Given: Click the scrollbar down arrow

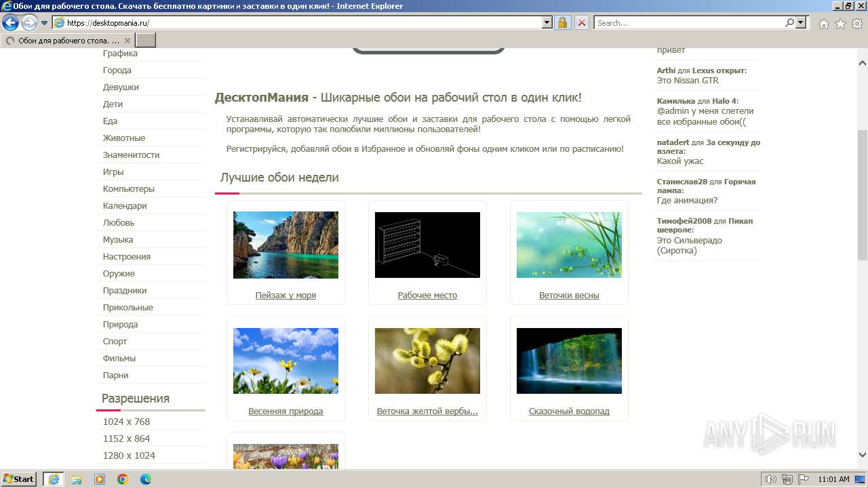Looking at the screenshot, I should pos(863,455).
